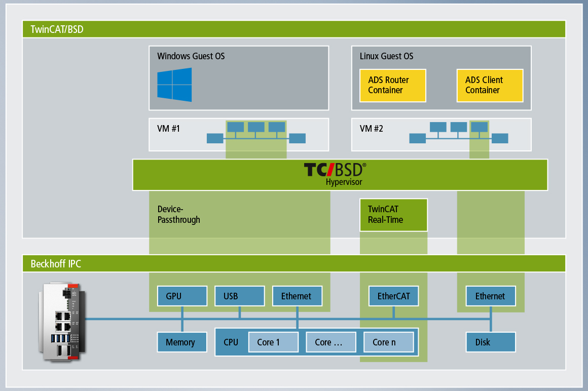The image size is (588, 391).
Task: Click the Memory block
Action: [x=182, y=342]
